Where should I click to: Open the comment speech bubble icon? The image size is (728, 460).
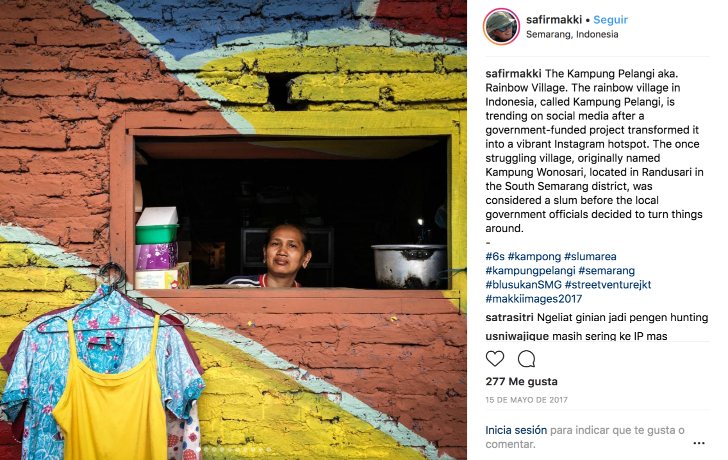point(526,359)
